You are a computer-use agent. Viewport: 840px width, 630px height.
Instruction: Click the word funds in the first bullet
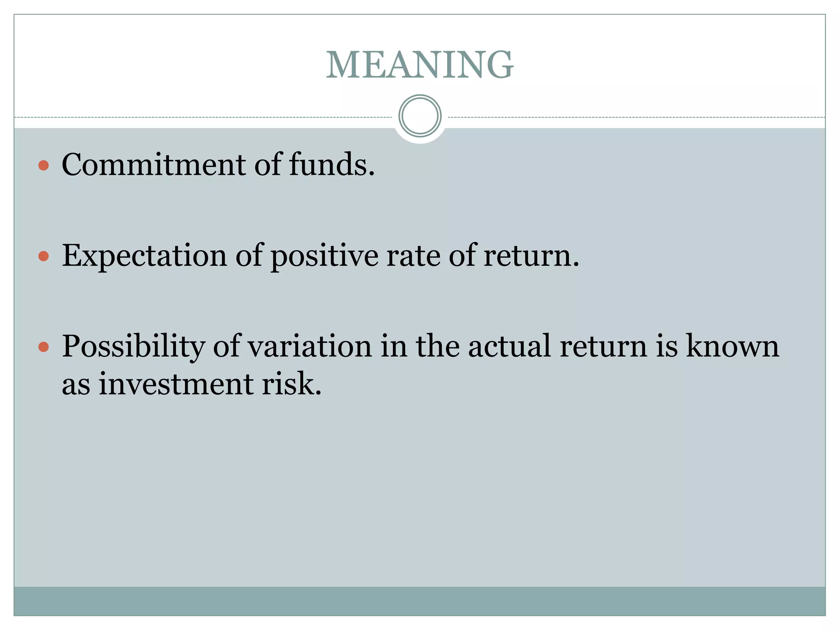332,164
